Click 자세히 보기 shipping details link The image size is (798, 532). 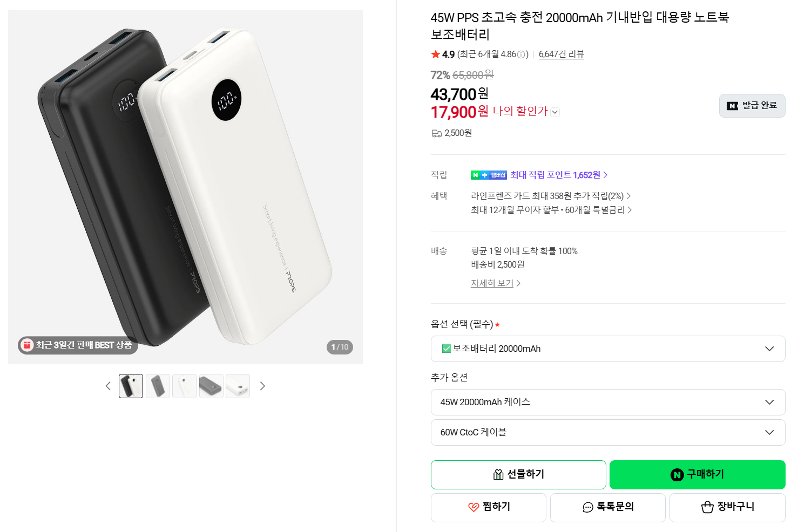492,283
